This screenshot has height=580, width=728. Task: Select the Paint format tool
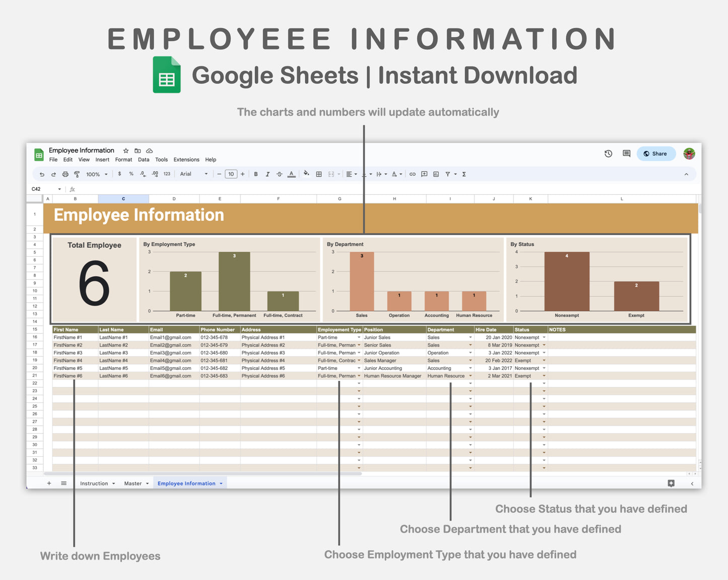(77, 174)
